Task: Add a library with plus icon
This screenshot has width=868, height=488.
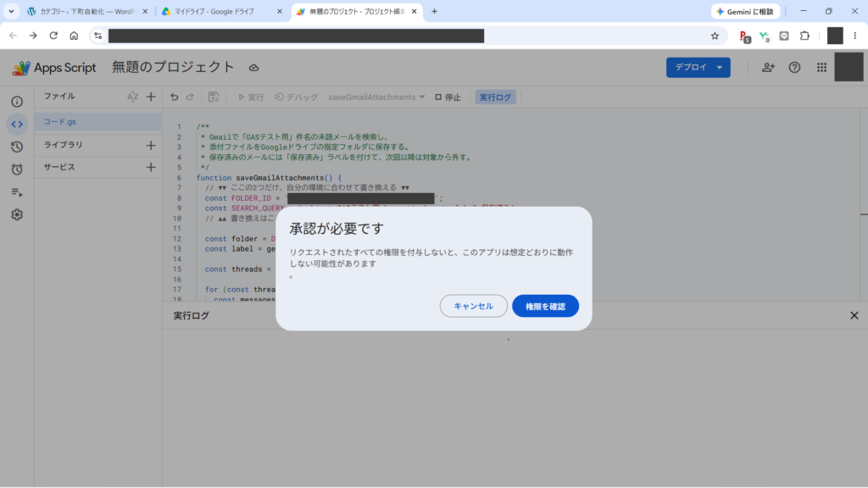Action: (x=151, y=146)
